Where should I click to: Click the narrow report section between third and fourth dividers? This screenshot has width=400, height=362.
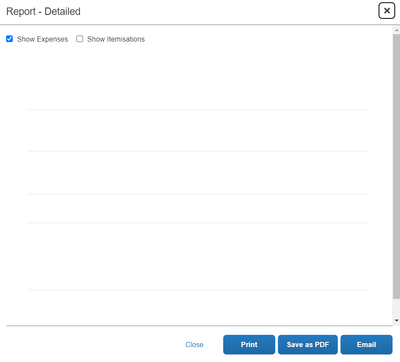pyautogui.click(x=198, y=208)
